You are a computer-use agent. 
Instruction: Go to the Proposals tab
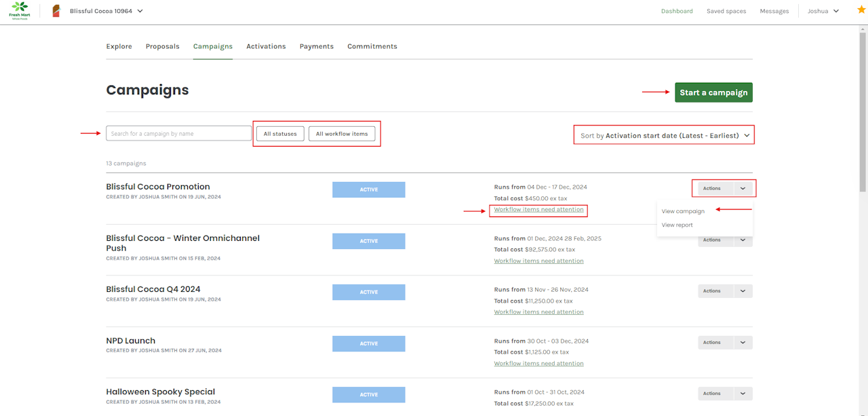pos(162,46)
